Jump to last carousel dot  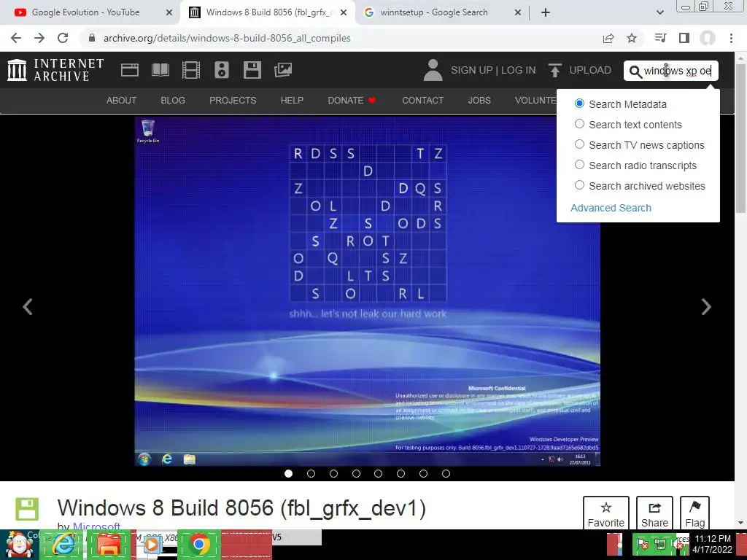click(x=446, y=473)
